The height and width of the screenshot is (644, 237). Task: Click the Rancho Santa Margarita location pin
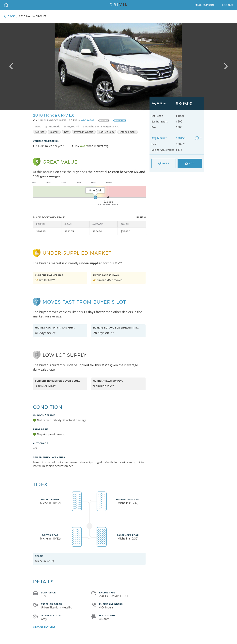tap(84, 127)
